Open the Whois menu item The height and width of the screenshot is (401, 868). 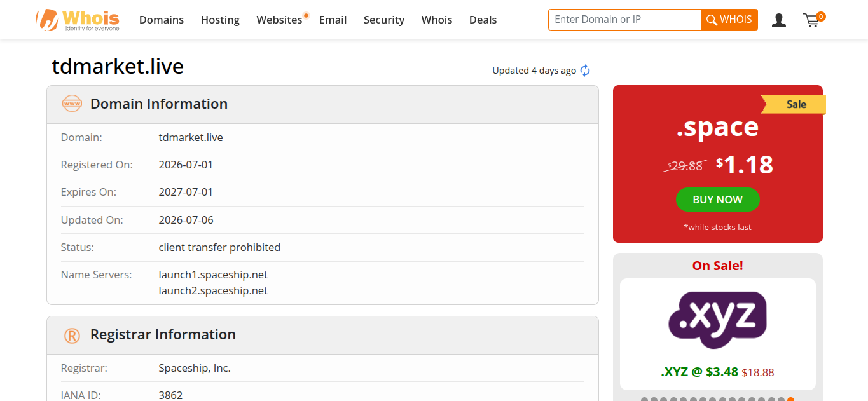[x=437, y=20]
